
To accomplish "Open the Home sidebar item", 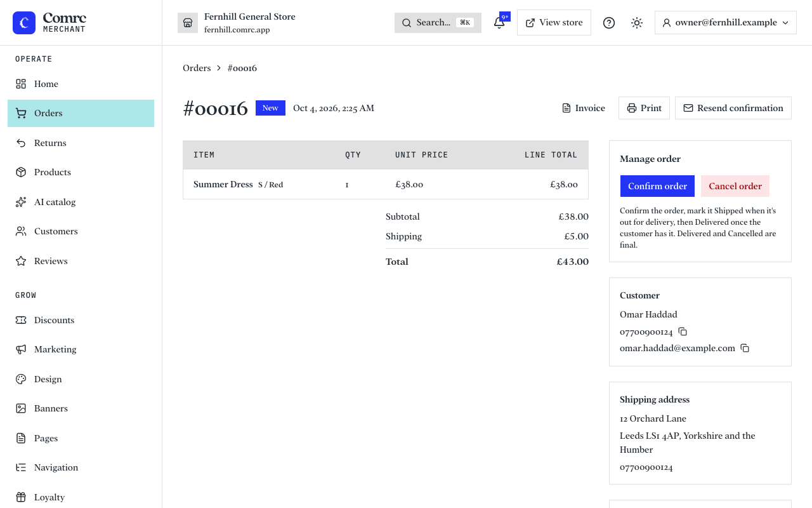I will [81, 84].
